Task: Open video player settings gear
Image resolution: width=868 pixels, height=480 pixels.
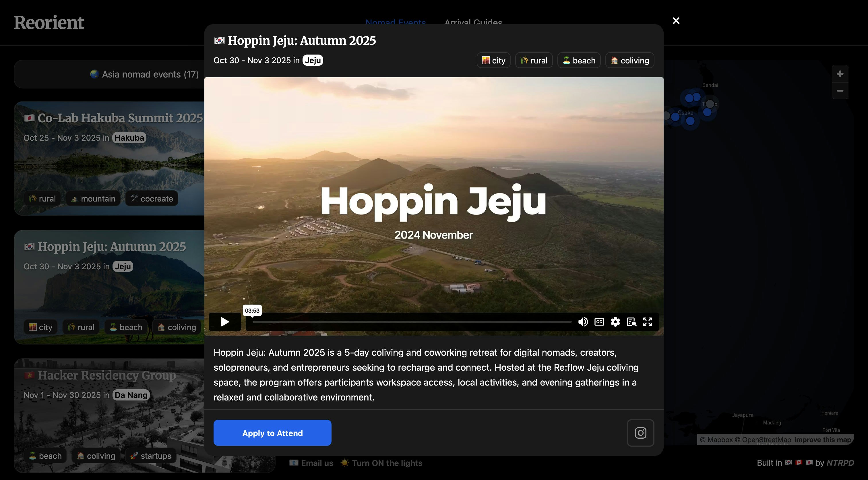Action: (x=615, y=322)
